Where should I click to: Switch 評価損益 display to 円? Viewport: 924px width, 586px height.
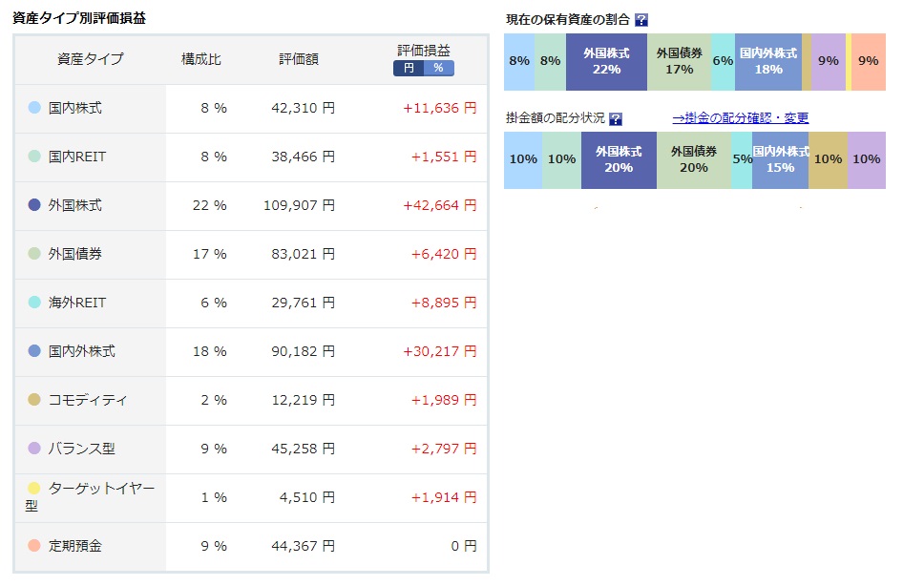pos(409,69)
